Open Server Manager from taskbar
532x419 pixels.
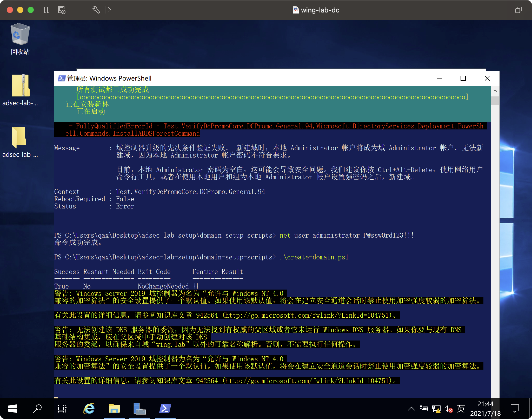pos(139,409)
